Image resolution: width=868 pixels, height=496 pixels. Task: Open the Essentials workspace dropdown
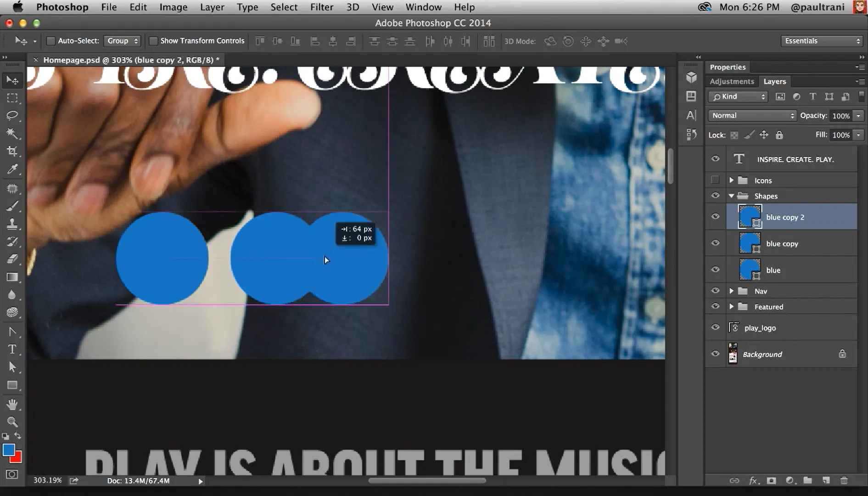coord(821,41)
